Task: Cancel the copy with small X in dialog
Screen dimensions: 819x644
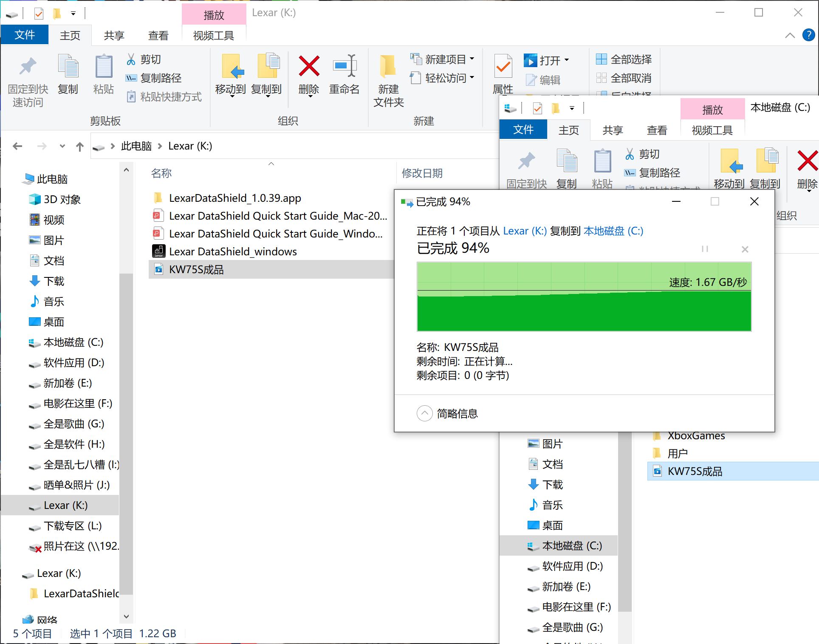Action: pos(745,249)
